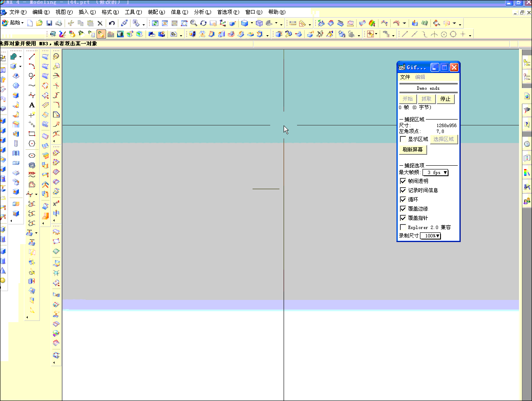Click the 1268x956 size value
This screenshot has width=532, height=401.
pos(446,125)
